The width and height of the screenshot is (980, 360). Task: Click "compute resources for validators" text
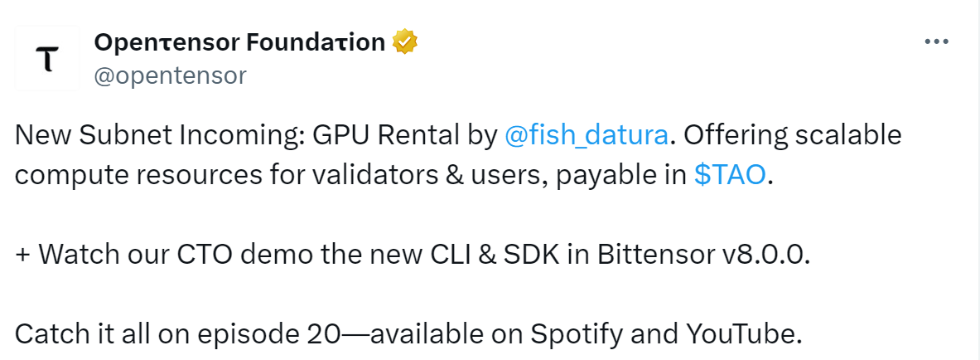pyautogui.click(x=225, y=175)
